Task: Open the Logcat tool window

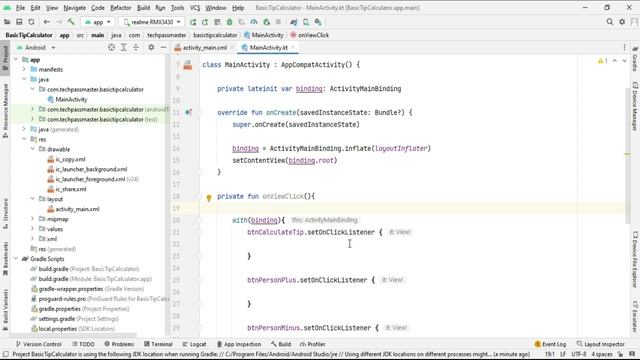Action: tap(194, 344)
